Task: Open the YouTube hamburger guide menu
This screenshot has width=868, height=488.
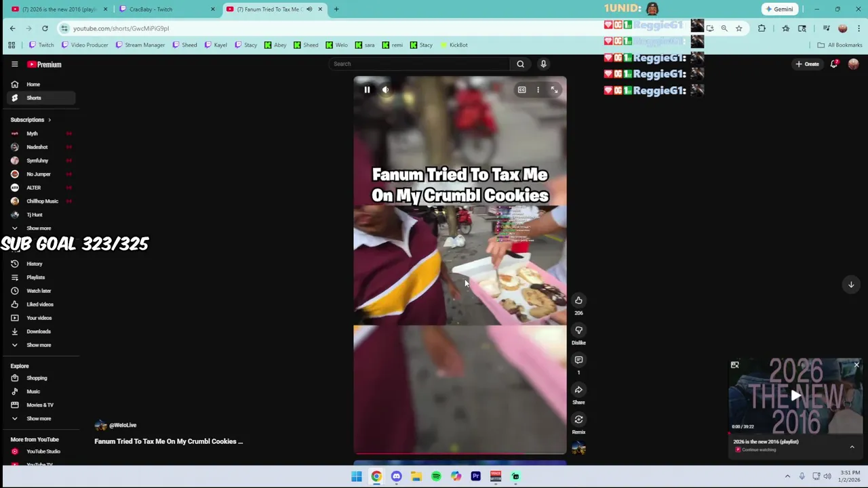Action: coord(14,64)
